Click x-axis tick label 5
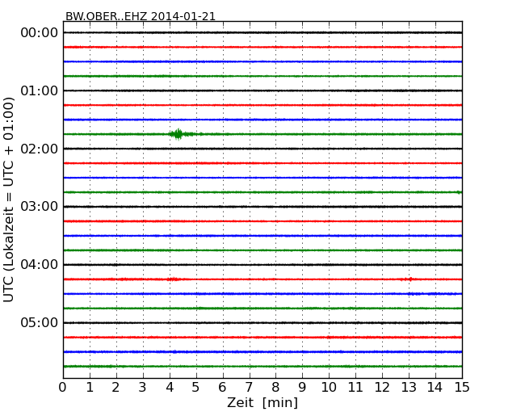Viewport: 525px width, 420px height. click(196, 387)
